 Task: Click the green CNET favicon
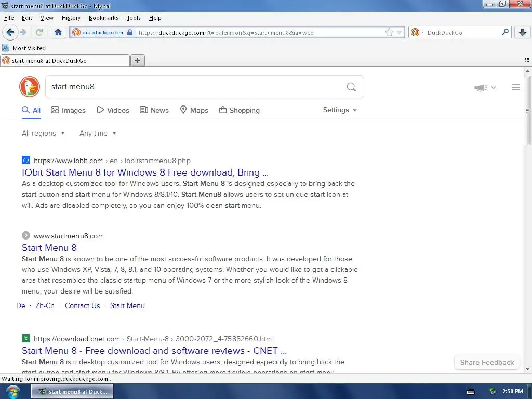(x=26, y=338)
